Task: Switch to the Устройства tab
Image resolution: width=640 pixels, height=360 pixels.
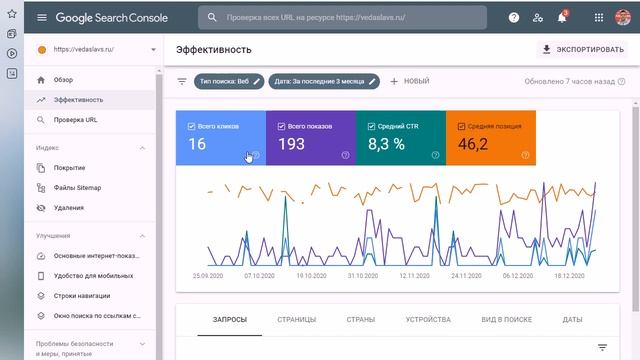Action: (428, 320)
